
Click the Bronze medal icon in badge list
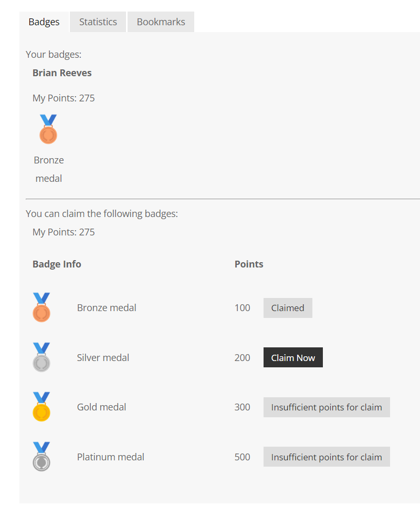41,307
